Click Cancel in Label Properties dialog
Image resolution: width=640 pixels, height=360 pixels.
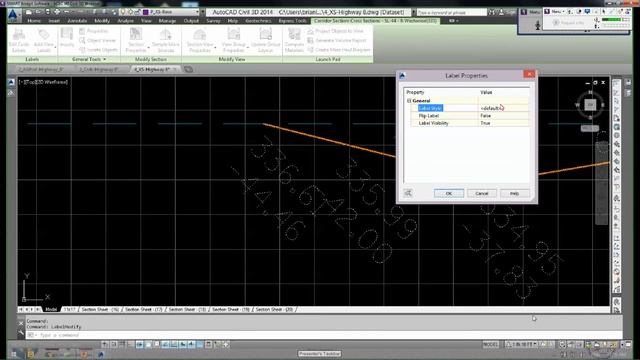click(x=482, y=193)
